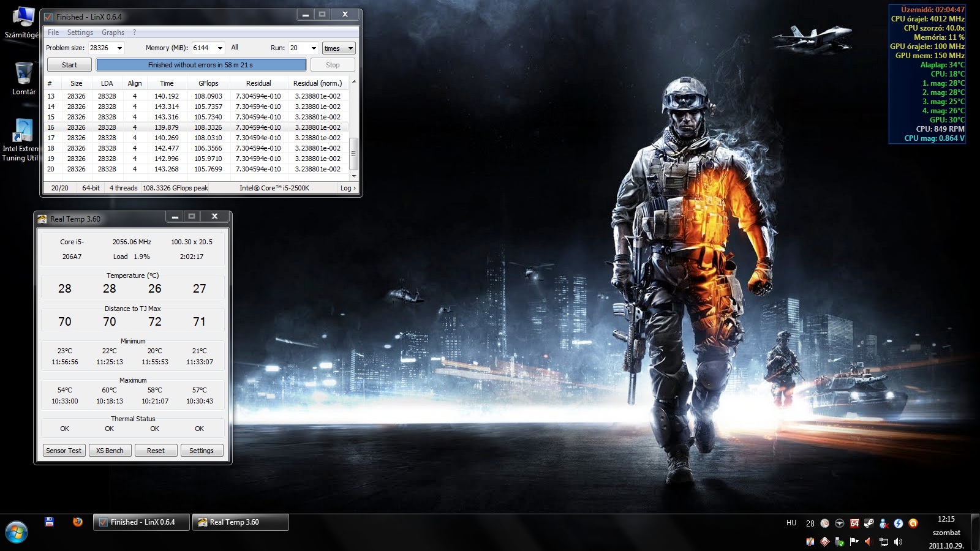The height and width of the screenshot is (551, 980).
Task: Switch to Real Temp 3.60 taskbar button
Action: point(241,522)
